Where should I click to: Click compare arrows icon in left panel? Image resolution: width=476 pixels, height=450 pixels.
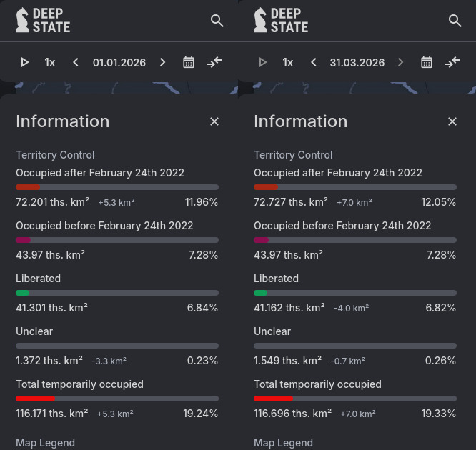click(x=214, y=63)
